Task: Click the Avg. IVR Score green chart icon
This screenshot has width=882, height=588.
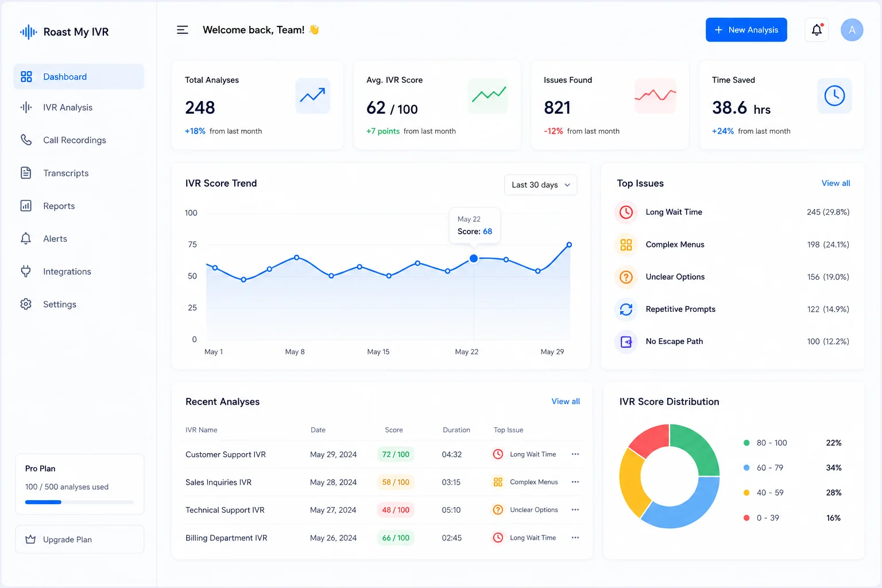Action: (x=489, y=96)
